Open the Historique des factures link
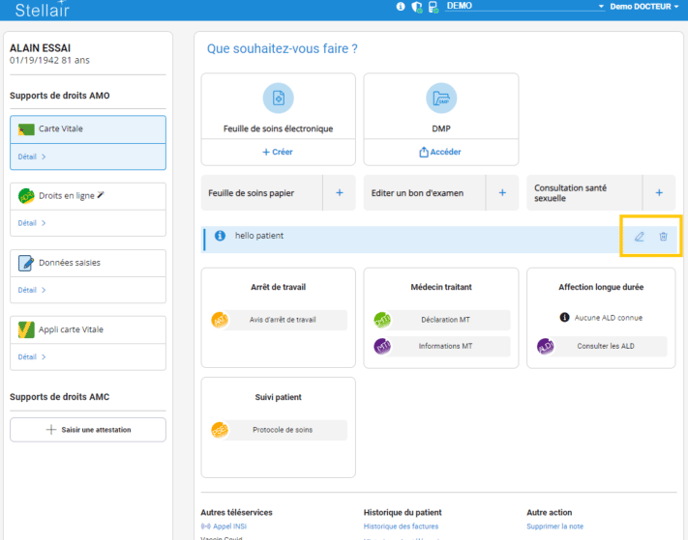Image resolution: width=688 pixels, height=540 pixels. coord(401,526)
